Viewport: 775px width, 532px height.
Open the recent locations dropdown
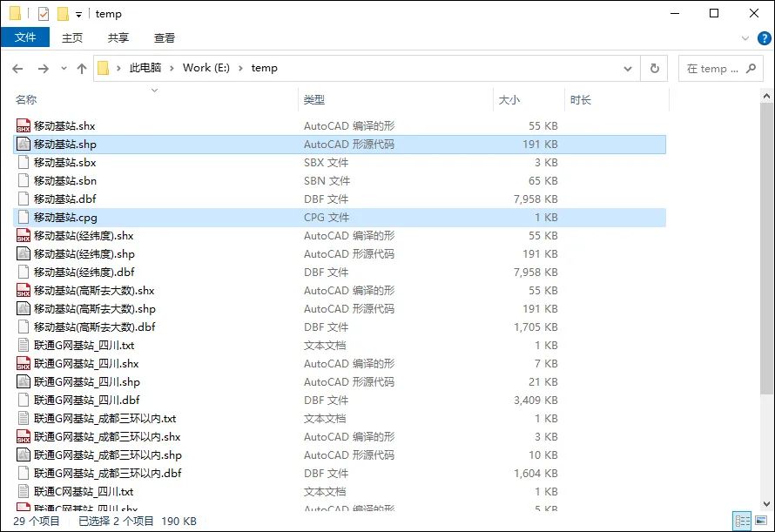(64, 68)
